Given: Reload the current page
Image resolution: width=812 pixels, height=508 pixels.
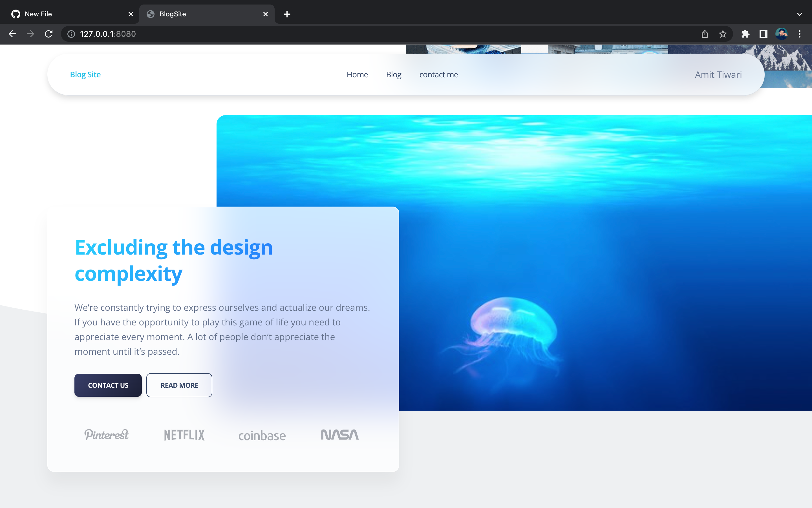Looking at the screenshot, I should pos(49,34).
